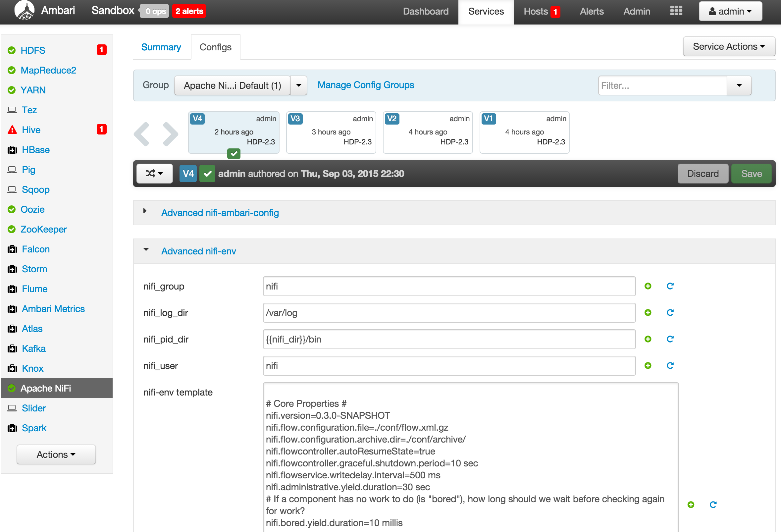
Task: Click the Ambari logo icon
Action: point(24,11)
